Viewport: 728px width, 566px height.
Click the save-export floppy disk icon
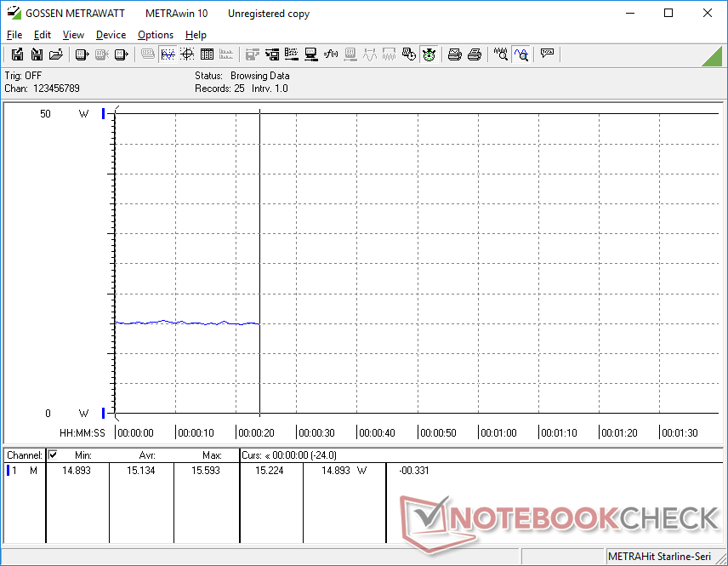17,54
